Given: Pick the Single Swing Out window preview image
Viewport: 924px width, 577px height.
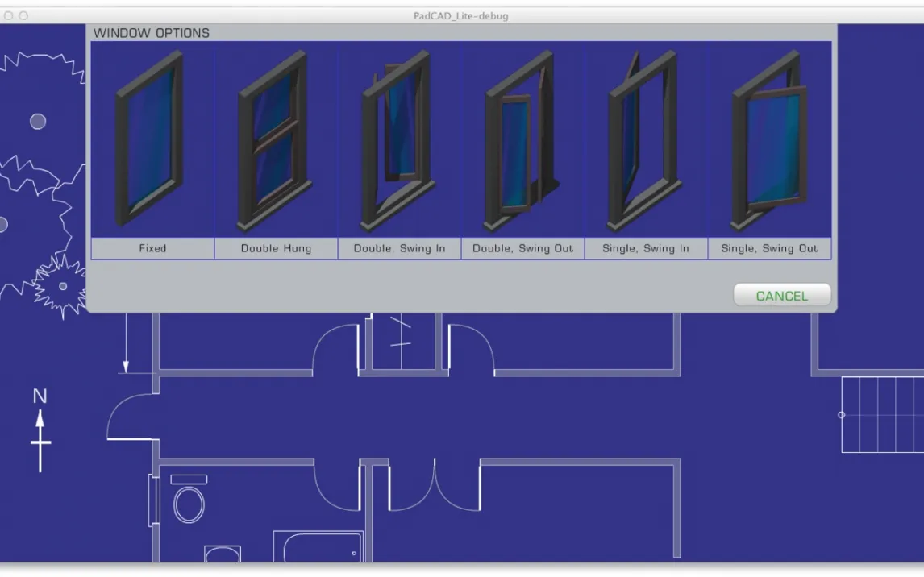Looking at the screenshot, I should click(769, 139).
